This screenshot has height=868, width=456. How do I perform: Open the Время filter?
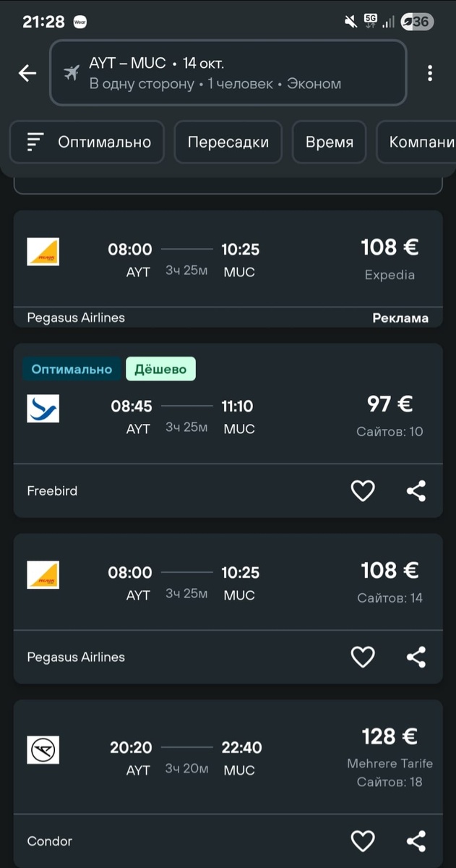click(329, 142)
